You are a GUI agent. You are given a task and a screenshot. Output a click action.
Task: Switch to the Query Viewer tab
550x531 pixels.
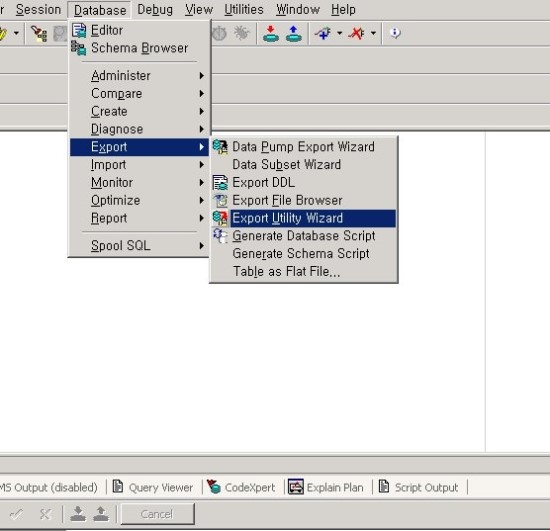click(x=153, y=488)
